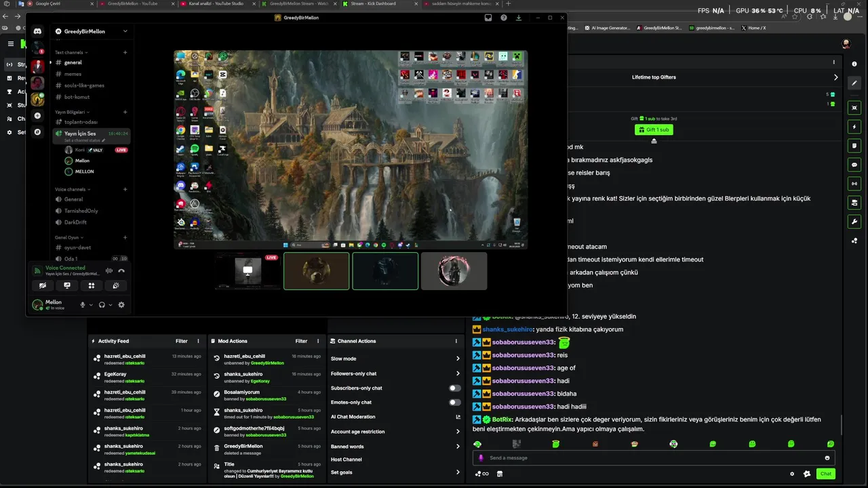This screenshot has height=488, width=868.
Task: Collapse Text channels category
Action: tap(71, 52)
